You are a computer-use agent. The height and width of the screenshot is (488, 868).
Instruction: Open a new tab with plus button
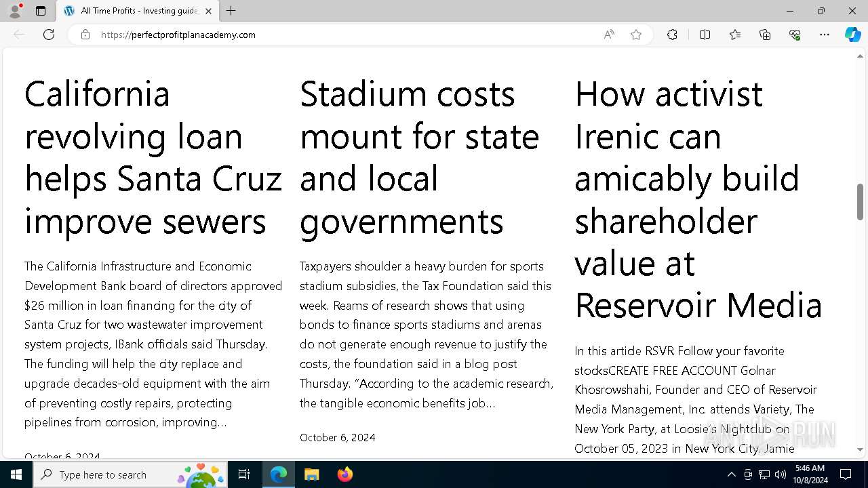coord(231,11)
